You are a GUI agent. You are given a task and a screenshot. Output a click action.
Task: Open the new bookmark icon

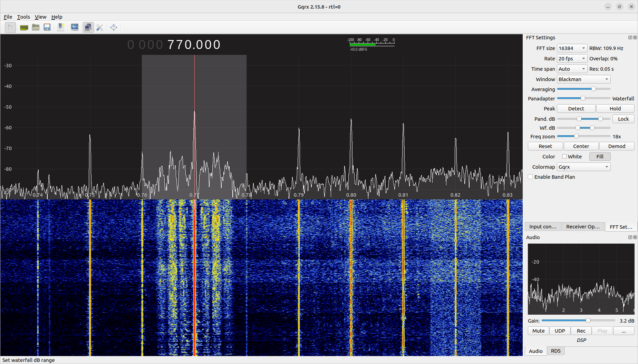(61, 27)
